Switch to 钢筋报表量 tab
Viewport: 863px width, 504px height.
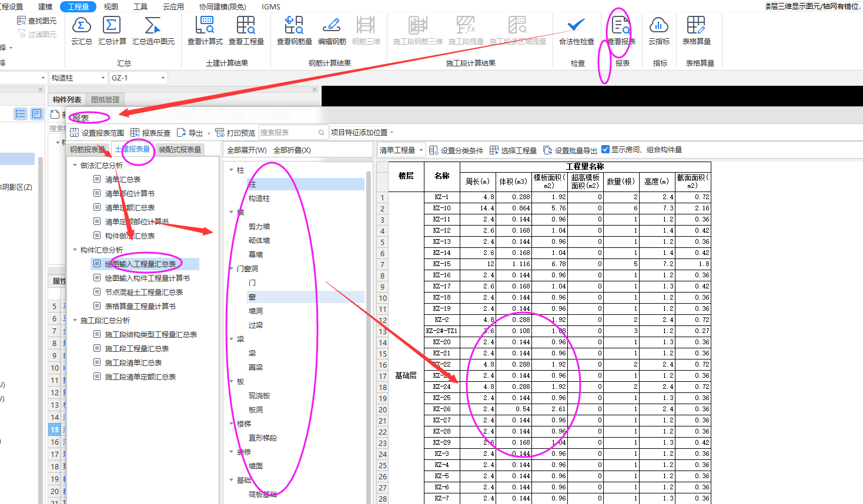coord(88,150)
